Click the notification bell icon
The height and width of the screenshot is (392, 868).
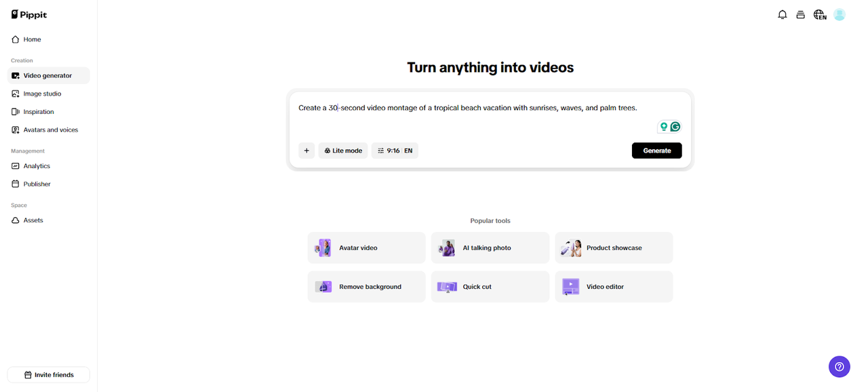(x=782, y=14)
